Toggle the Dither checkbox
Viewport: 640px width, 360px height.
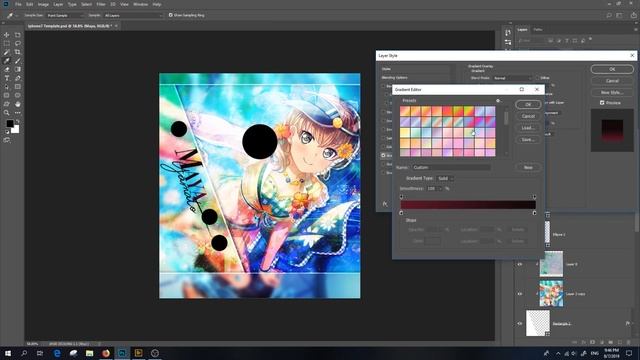(537, 78)
